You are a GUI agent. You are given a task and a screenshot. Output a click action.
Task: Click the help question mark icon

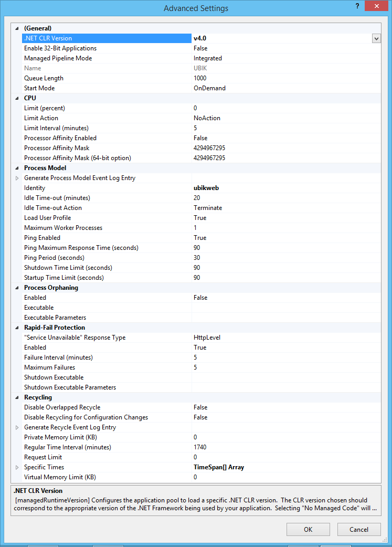coord(357,6)
